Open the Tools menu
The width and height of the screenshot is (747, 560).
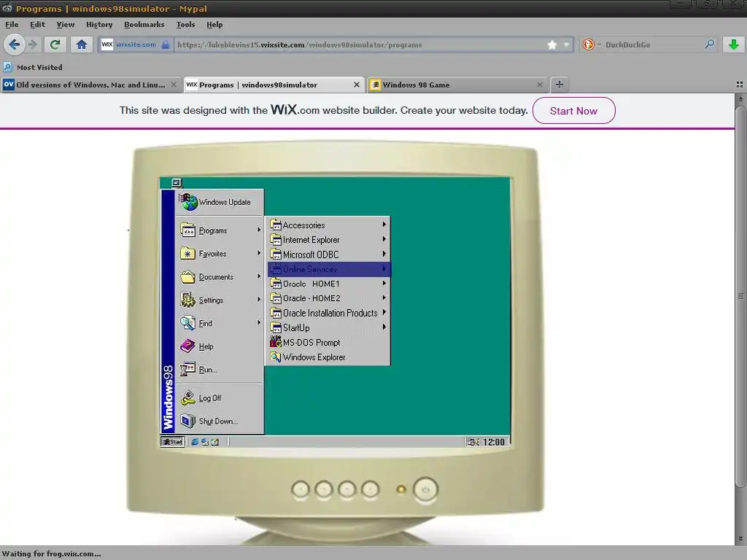[185, 24]
